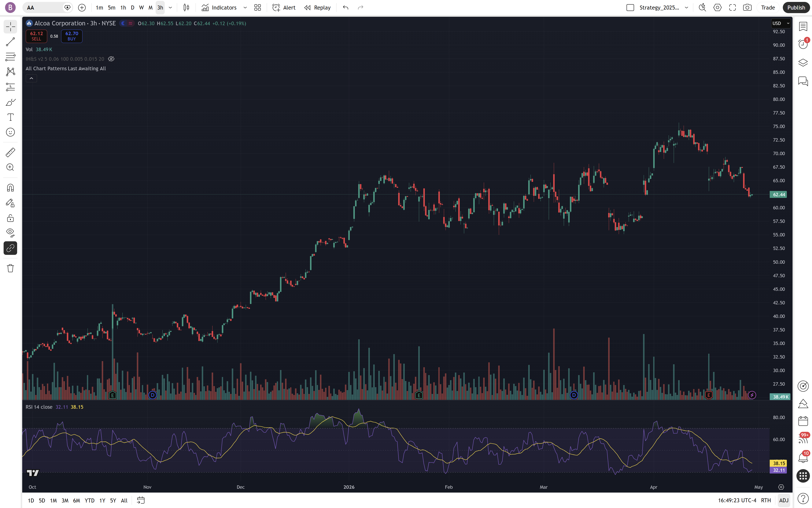Open the layout setup grid icon
812x508 pixels.
(x=257, y=7)
